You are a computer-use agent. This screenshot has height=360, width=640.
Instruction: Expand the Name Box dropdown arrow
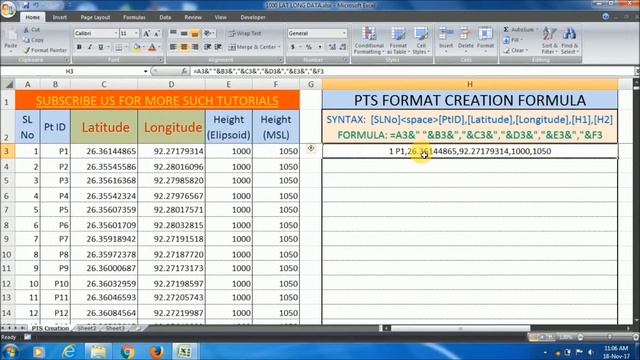pos(146,71)
